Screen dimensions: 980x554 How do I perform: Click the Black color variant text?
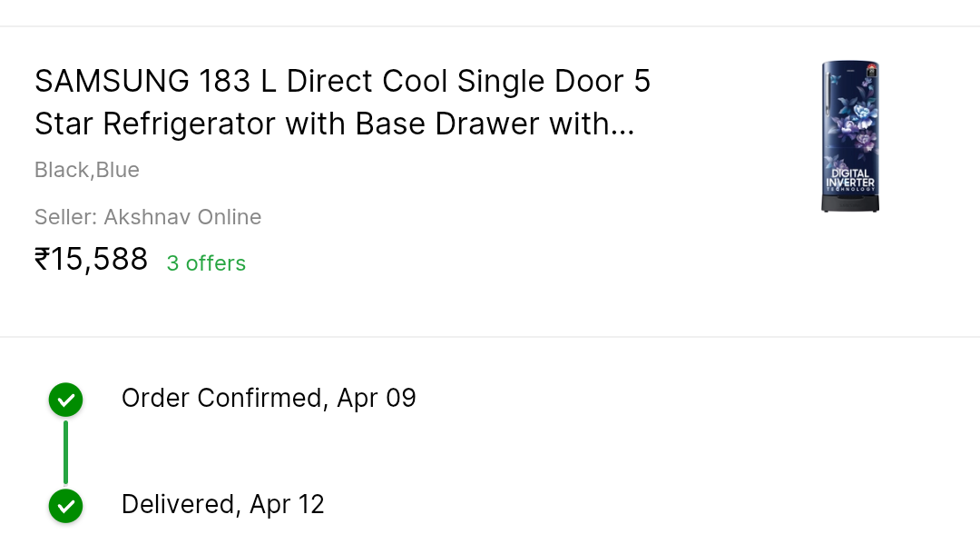62,170
